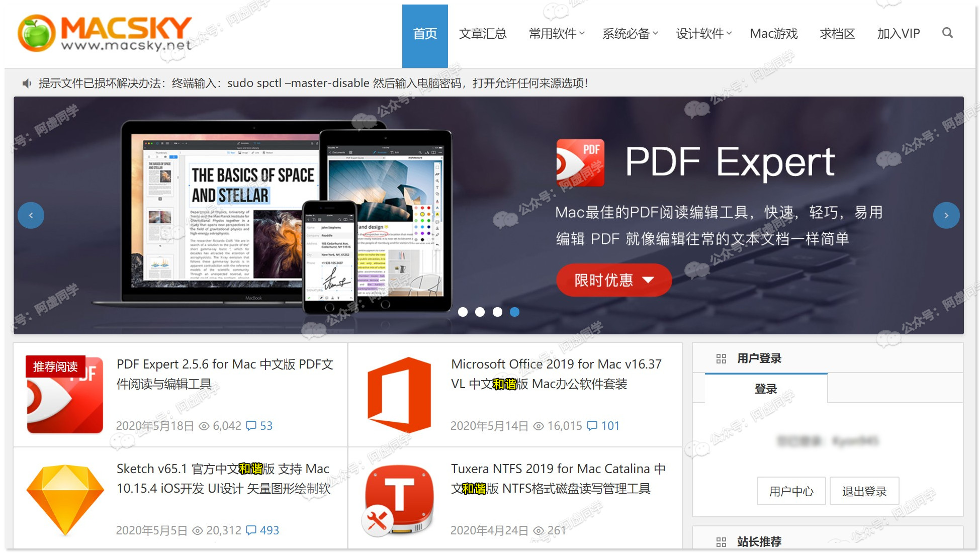Open the Mac游戏 menu item

point(773,34)
